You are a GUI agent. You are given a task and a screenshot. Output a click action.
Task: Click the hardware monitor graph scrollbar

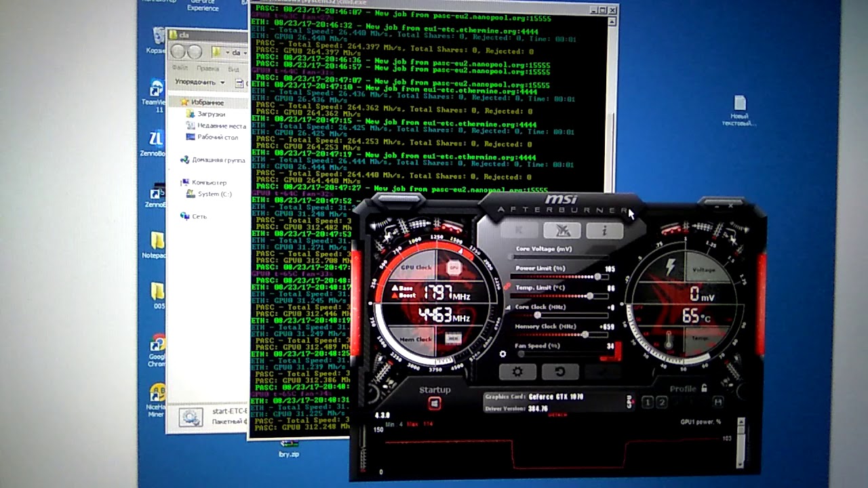click(x=741, y=442)
